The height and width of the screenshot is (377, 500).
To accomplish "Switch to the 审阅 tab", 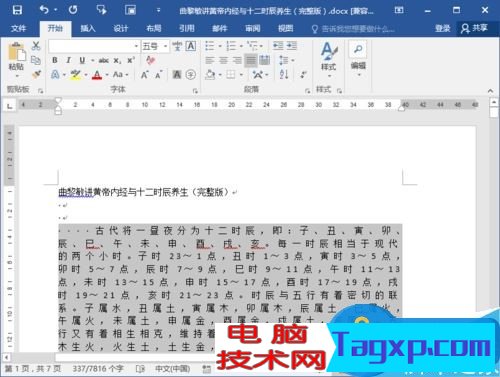I will coord(253,28).
